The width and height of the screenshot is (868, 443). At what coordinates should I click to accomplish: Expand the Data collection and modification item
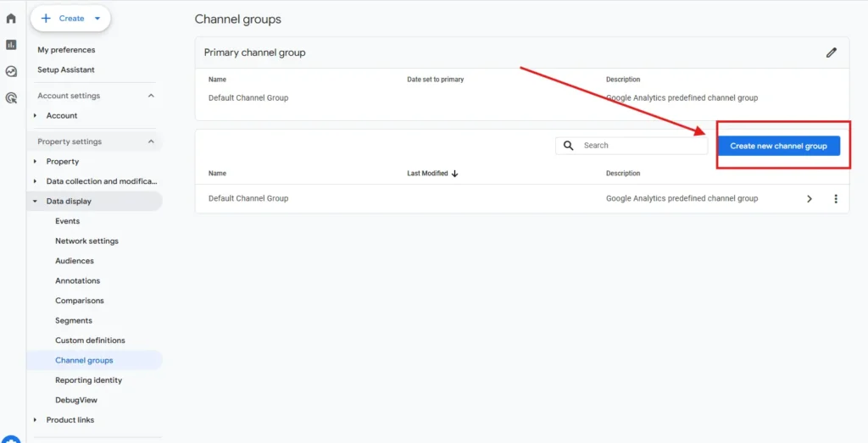point(35,181)
